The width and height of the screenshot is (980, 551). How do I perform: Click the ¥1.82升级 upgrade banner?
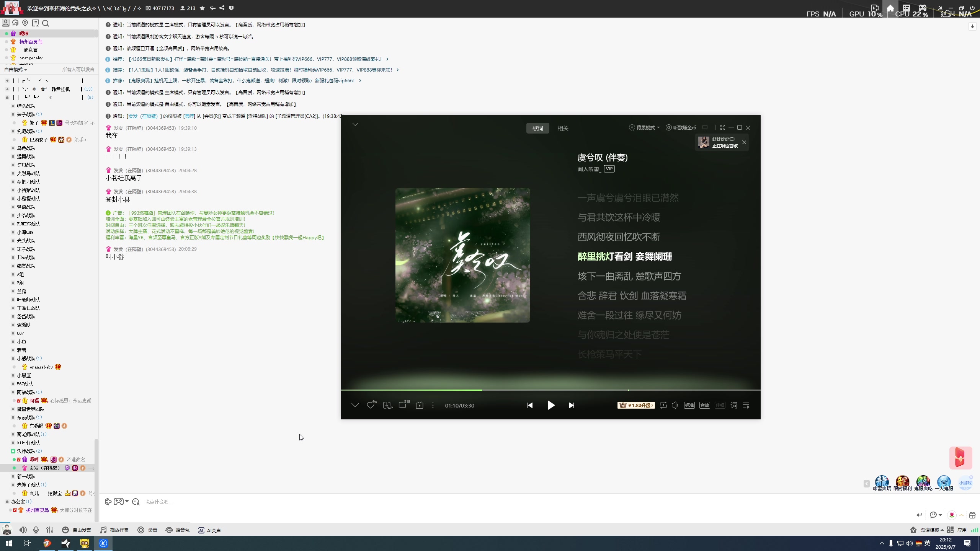636,405
